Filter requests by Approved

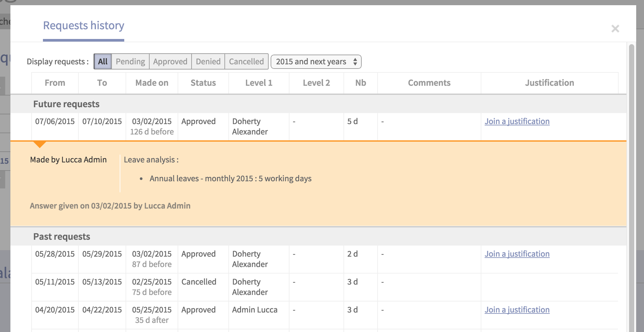[x=170, y=61]
